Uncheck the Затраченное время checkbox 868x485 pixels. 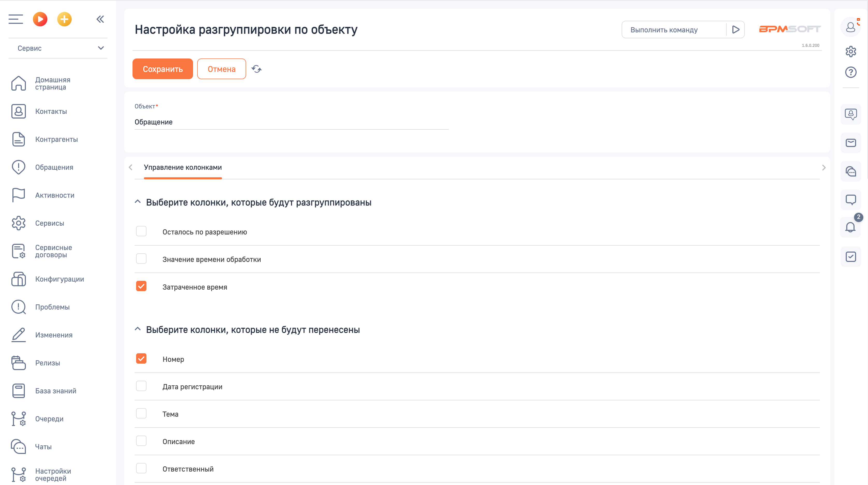point(141,286)
